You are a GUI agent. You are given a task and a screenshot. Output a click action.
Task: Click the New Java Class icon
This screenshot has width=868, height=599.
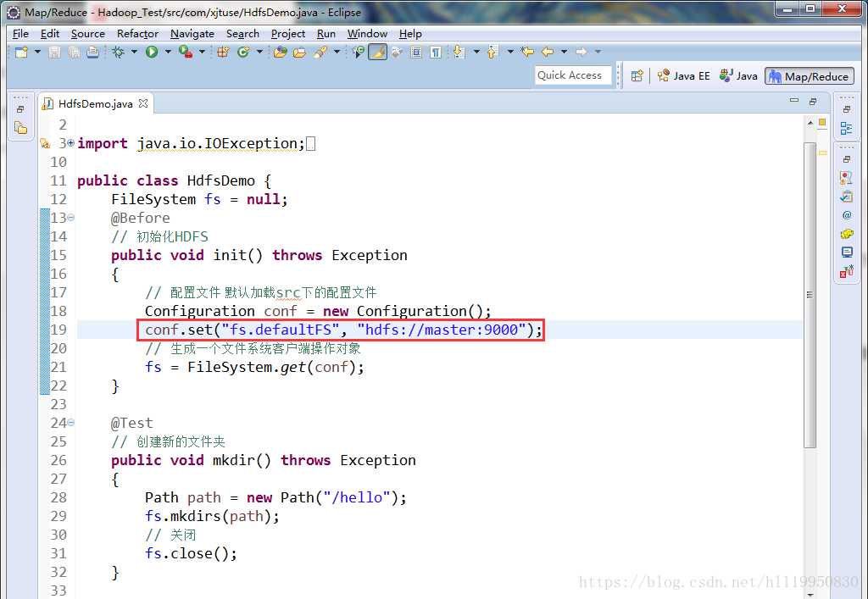[243, 52]
